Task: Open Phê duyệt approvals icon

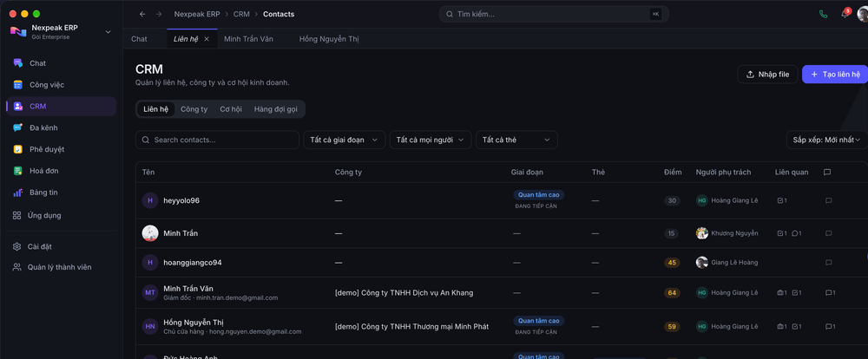Action: (17, 149)
